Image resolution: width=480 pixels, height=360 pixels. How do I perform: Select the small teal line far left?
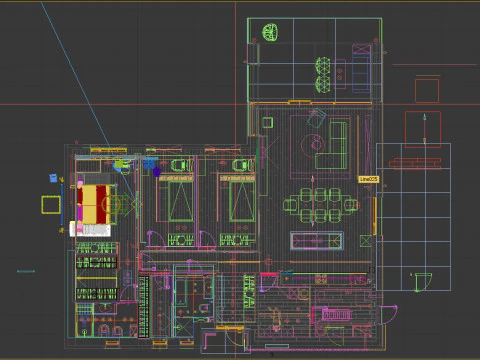[26, 272]
